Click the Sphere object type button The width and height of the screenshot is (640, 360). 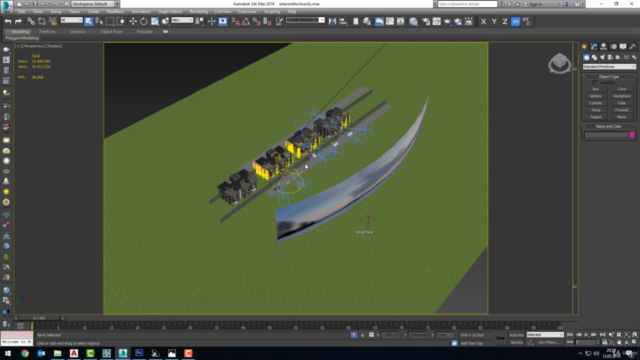coord(596,96)
